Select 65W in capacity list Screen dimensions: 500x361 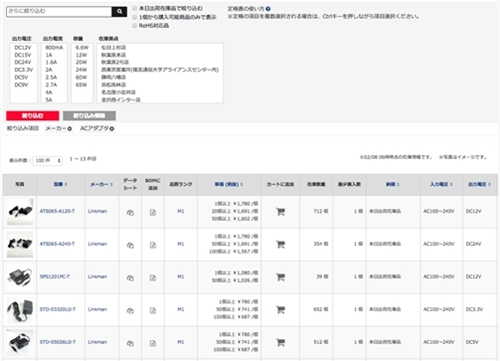(81, 85)
